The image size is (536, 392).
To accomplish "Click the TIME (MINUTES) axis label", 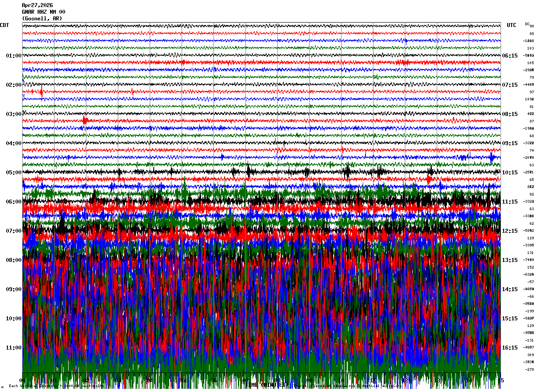I will [x=265, y=385].
